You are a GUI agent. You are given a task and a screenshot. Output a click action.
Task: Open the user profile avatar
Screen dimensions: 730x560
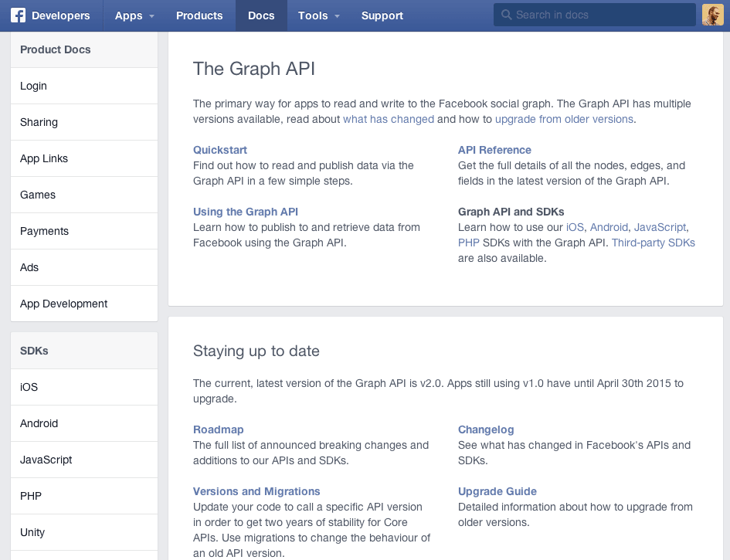click(712, 15)
